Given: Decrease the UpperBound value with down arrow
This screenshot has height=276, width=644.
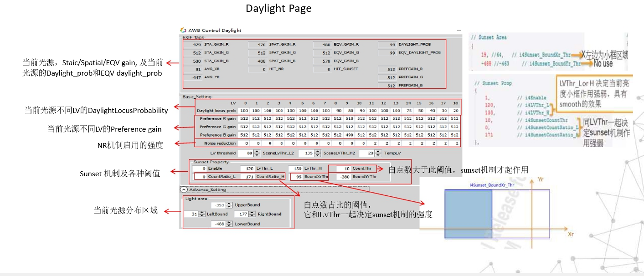Looking at the screenshot, I should click(x=229, y=206).
